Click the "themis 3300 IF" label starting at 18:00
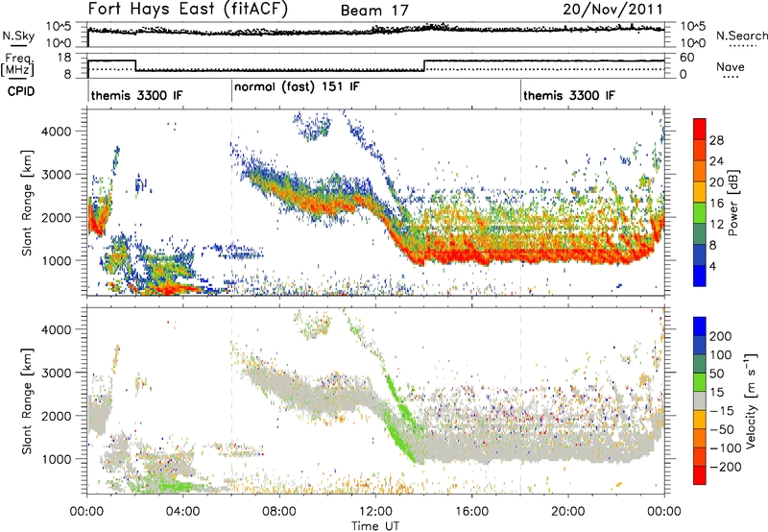 569,95
